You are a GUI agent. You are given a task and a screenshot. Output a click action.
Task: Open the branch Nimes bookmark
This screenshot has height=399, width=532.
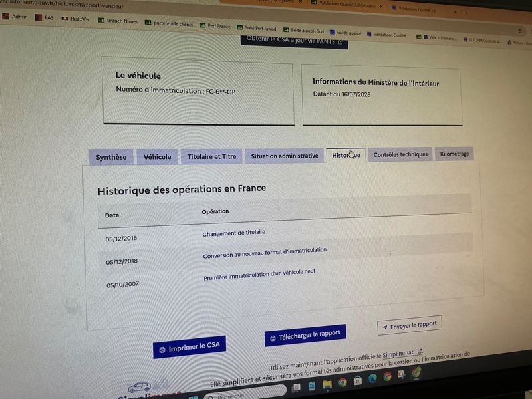[118, 21]
